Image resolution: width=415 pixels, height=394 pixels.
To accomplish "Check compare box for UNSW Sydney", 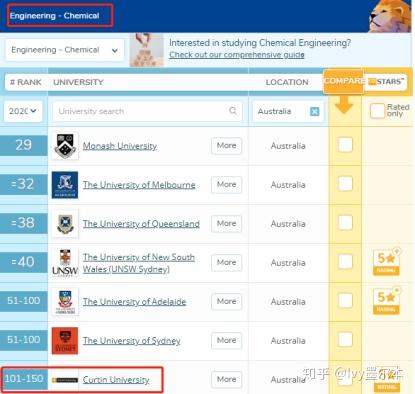I will (345, 262).
